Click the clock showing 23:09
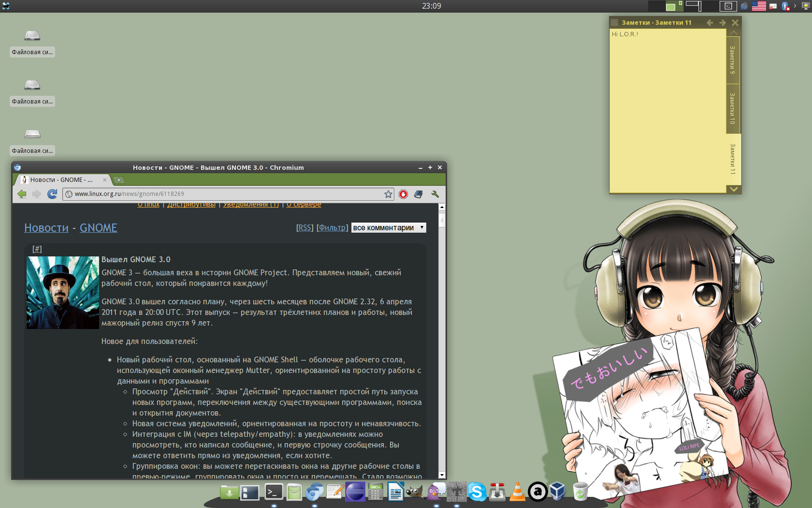The height and width of the screenshot is (508, 812). [431, 6]
